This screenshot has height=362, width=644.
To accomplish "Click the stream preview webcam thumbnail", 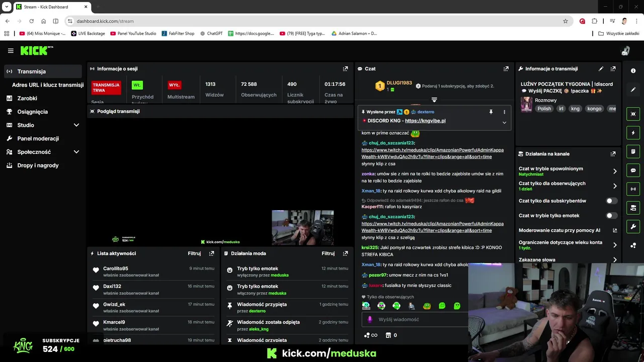I will tap(302, 228).
